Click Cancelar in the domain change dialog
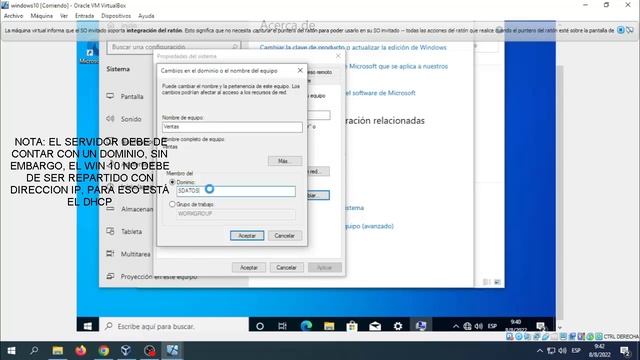 [284, 236]
